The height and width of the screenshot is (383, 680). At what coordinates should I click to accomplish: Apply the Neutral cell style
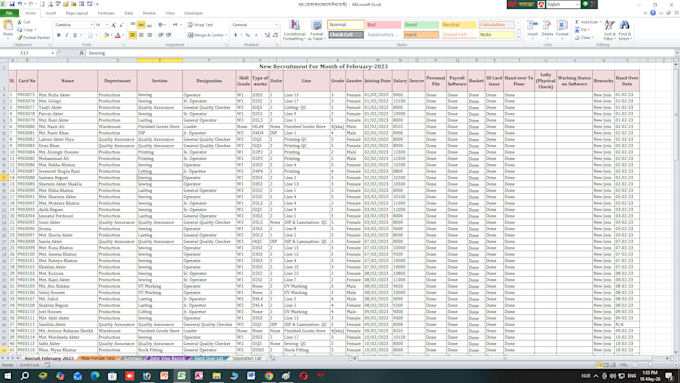coord(458,25)
